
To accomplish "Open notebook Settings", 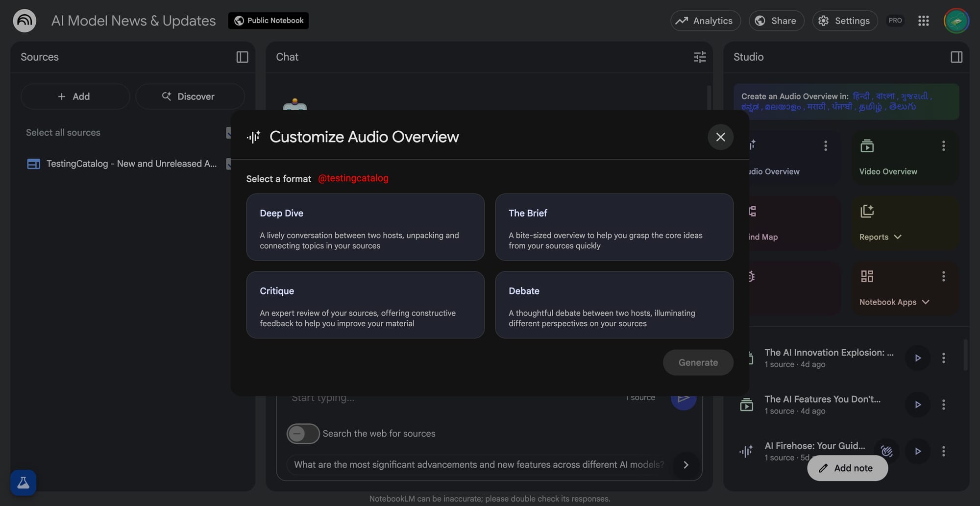I will click(x=844, y=21).
